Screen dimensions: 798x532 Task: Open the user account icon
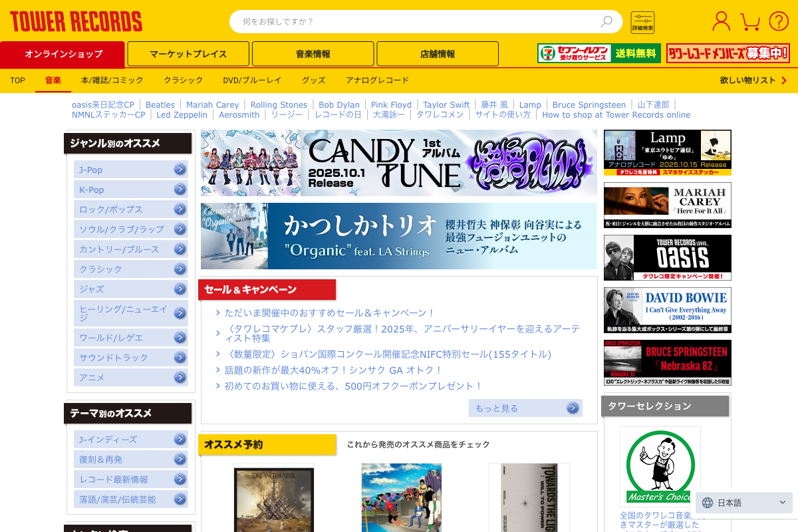point(721,21)
